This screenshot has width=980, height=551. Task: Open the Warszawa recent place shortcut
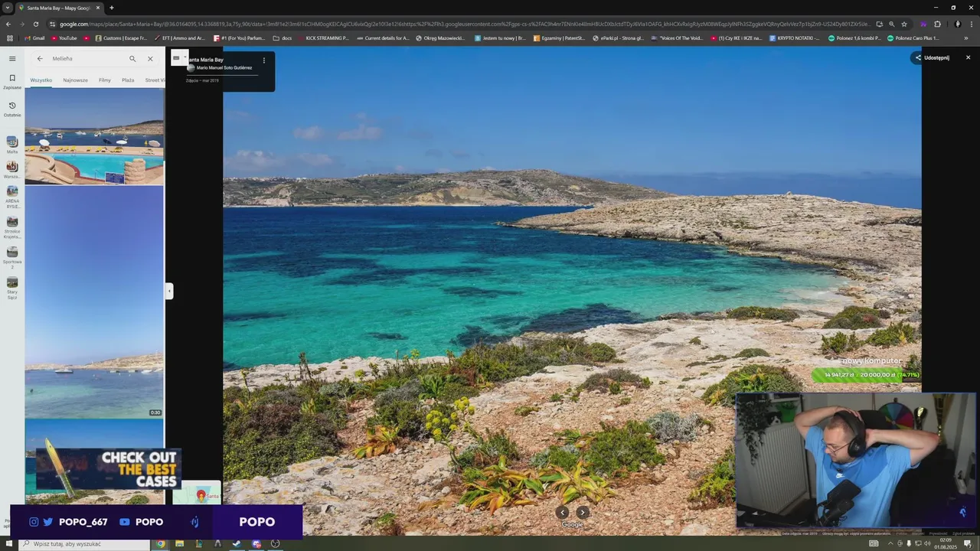[12, 169]
